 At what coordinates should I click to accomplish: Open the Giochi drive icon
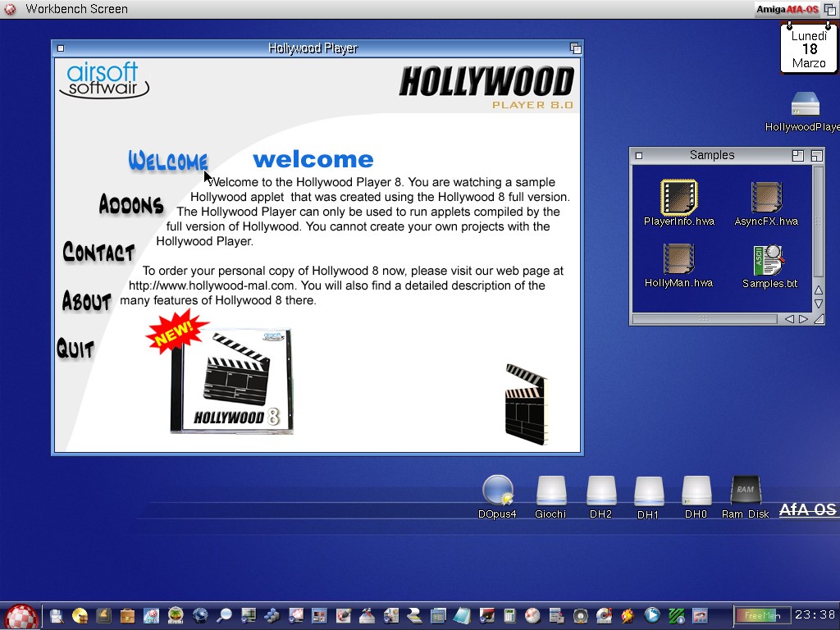point(550,491)
